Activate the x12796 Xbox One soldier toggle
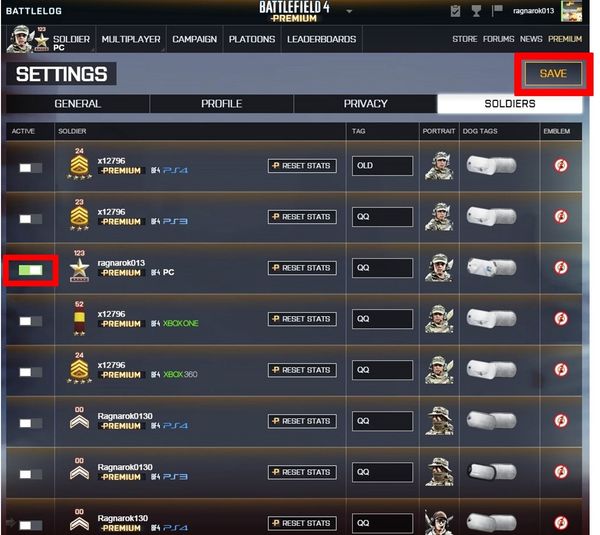The height and width of the screenshot is (535, 600). (x=31, y=321)
